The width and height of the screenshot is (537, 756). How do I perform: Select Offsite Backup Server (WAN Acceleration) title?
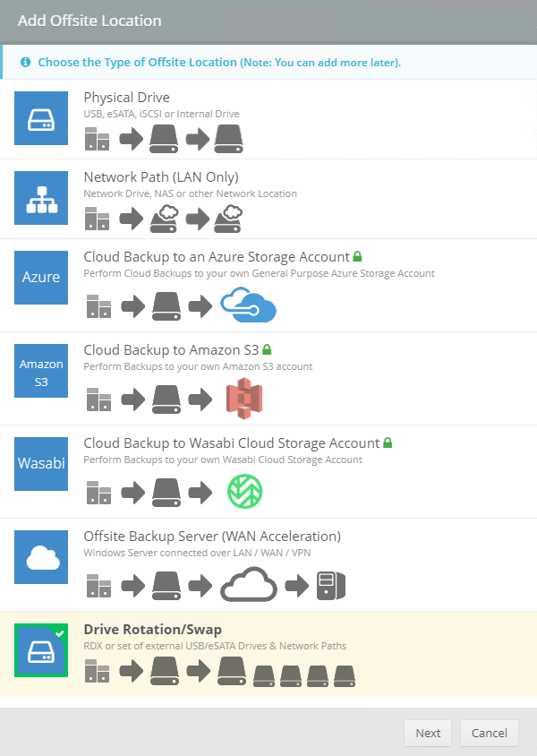212,536
